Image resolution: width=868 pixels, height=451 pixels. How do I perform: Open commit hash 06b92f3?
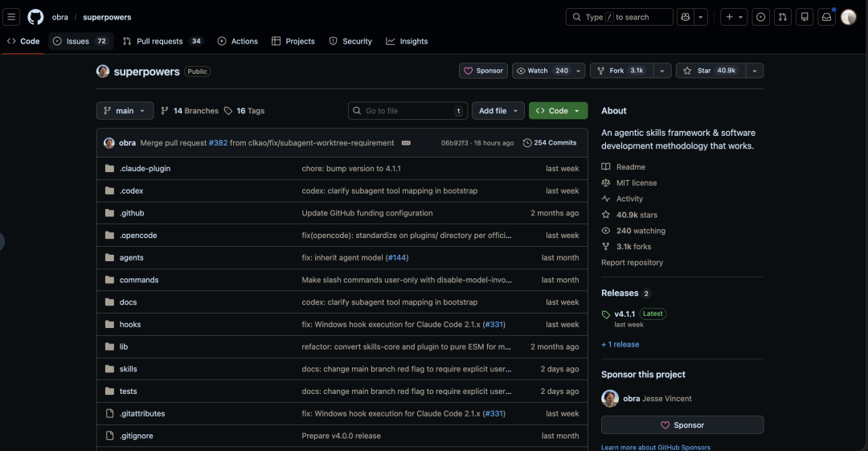pos(454,143)
